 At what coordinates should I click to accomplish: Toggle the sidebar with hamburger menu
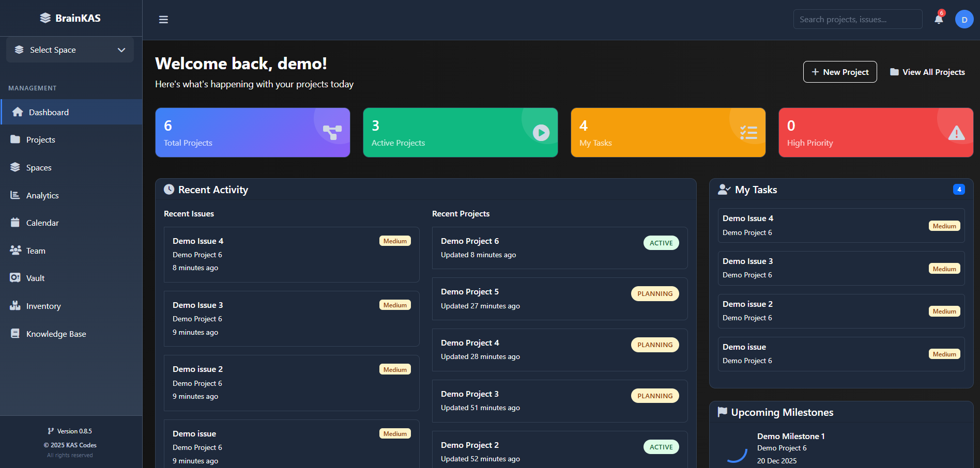point(163,19)
